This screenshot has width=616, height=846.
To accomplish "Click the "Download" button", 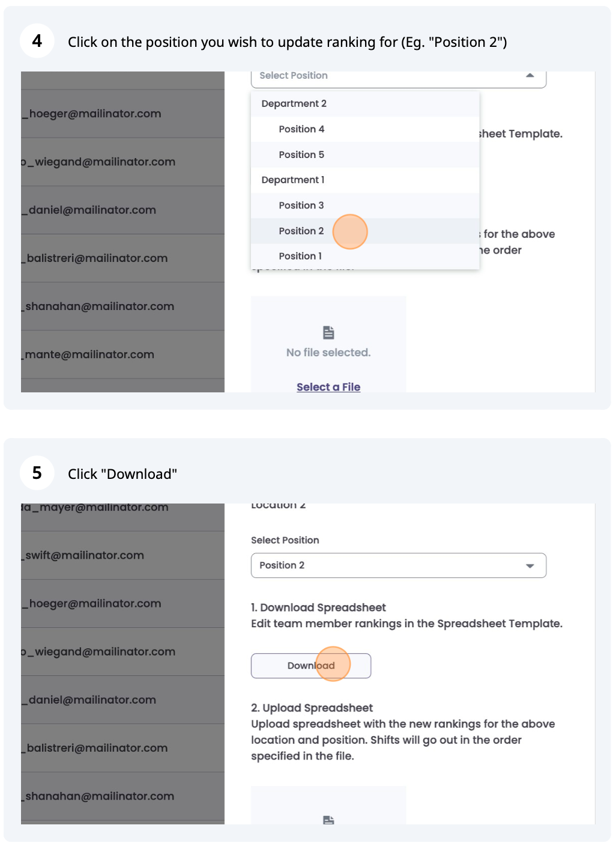I will click(x=310, y=665).
